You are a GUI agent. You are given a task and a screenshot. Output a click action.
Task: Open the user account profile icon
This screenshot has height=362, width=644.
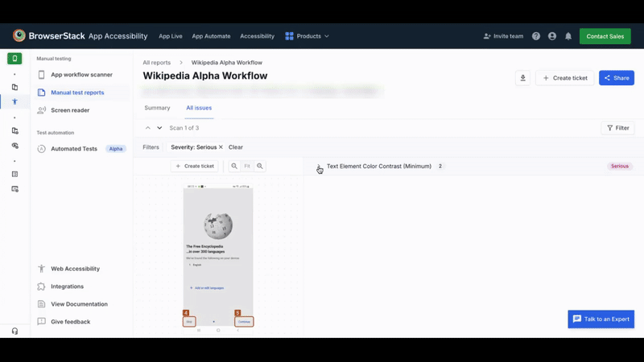[552, 36]
